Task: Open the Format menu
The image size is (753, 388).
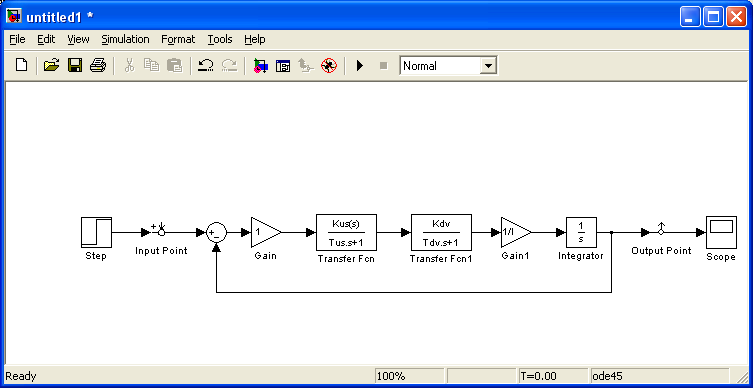Action: (178, 39)
